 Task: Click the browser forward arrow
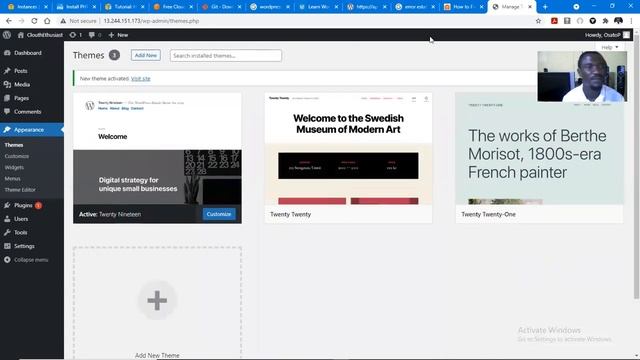(21, 21)
